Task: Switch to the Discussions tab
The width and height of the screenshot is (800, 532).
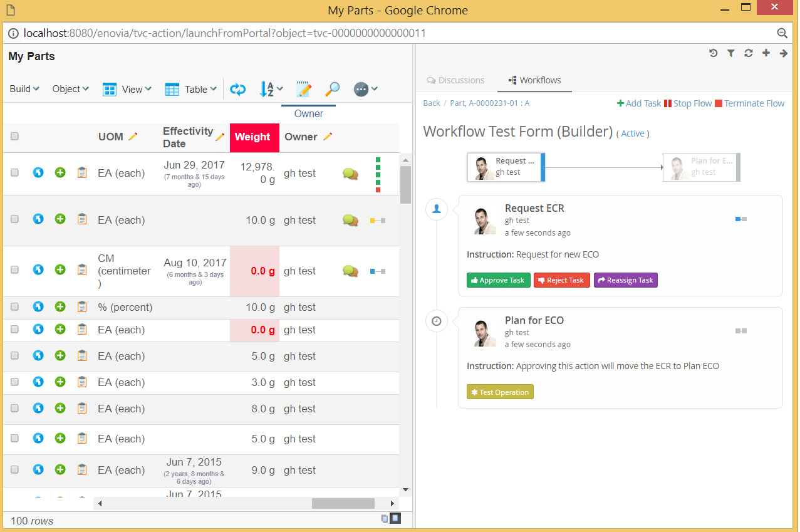Action: 455,80
